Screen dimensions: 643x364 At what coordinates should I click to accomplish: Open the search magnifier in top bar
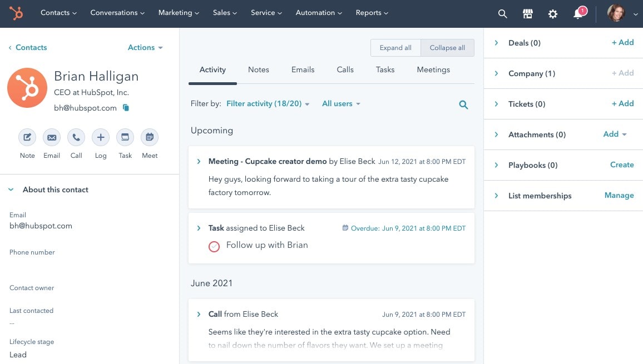502,14
